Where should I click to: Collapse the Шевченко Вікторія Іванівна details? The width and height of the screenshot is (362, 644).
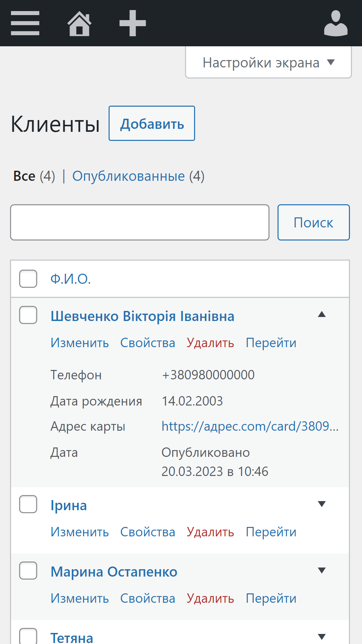click(322, 315)
